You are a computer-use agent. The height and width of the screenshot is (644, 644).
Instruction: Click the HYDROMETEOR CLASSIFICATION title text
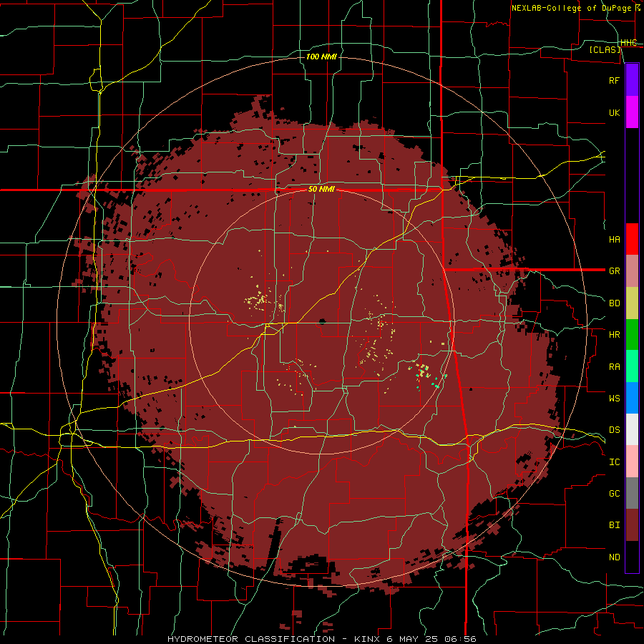251,639
